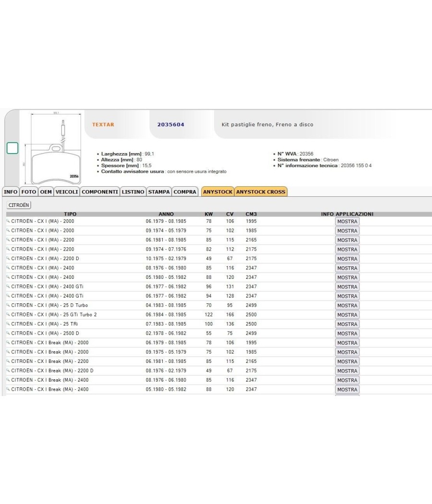Click MOSTRA for CX I 2200 D
Viewport: 432px width, 504px height.
pyautogui.click(x=347, y=259)
